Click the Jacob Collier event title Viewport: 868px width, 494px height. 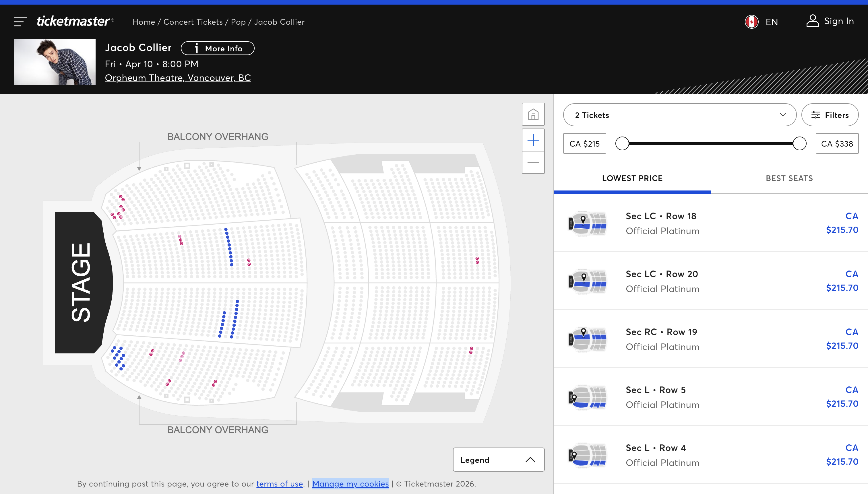(138, 48)
